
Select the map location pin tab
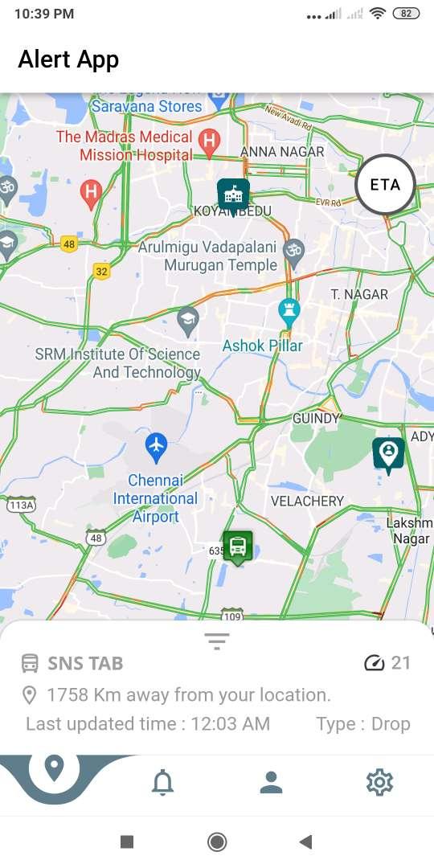click(x=55, y=771)
